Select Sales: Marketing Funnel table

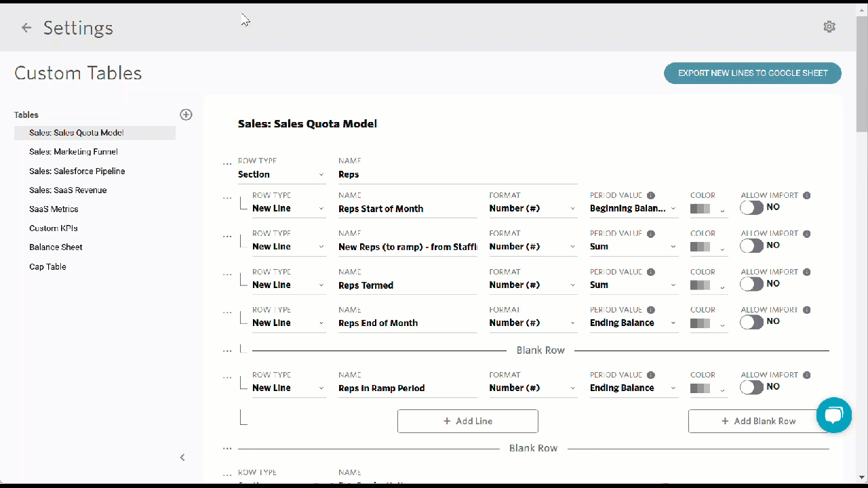(73, 152)
